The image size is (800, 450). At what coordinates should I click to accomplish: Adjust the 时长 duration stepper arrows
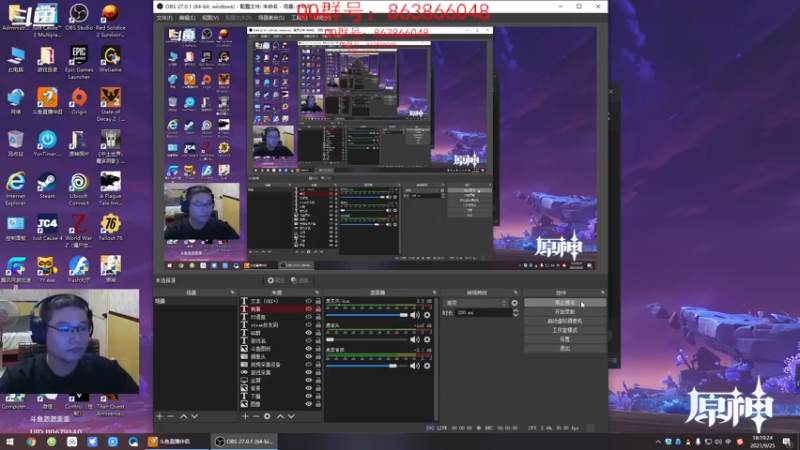[x=515, y=313]
